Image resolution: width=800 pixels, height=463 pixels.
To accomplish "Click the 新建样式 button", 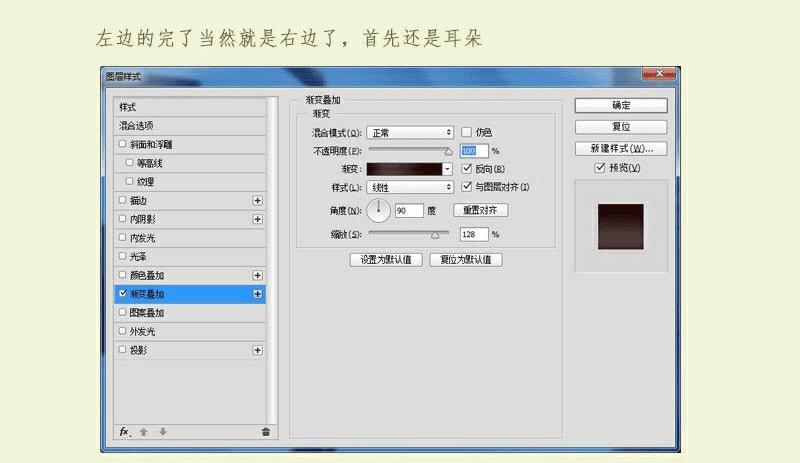I will 621,149.
